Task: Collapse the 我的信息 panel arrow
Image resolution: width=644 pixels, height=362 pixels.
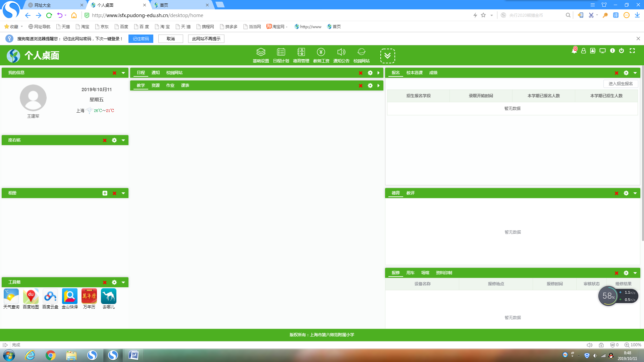Action: tap(123, 73)
